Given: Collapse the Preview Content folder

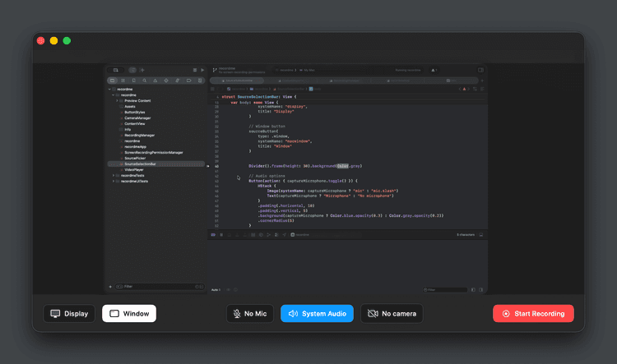Looking at the screenshot, I should pos(117,100).
